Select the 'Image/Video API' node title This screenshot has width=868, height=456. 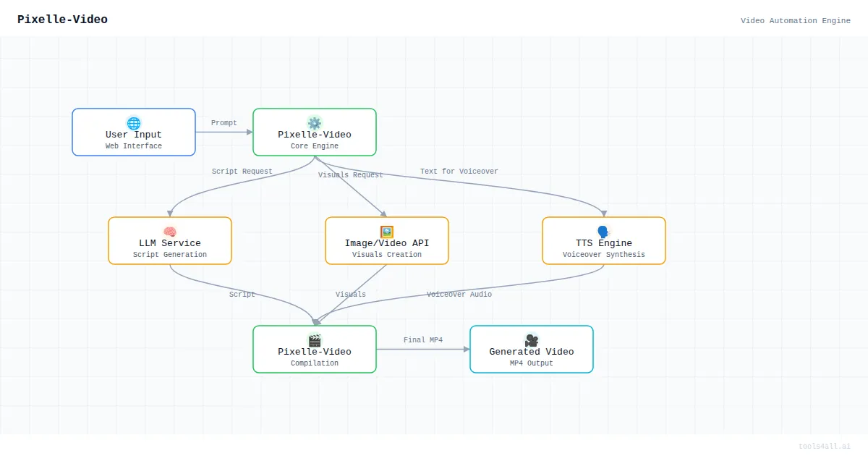click(x=387, y=243)
